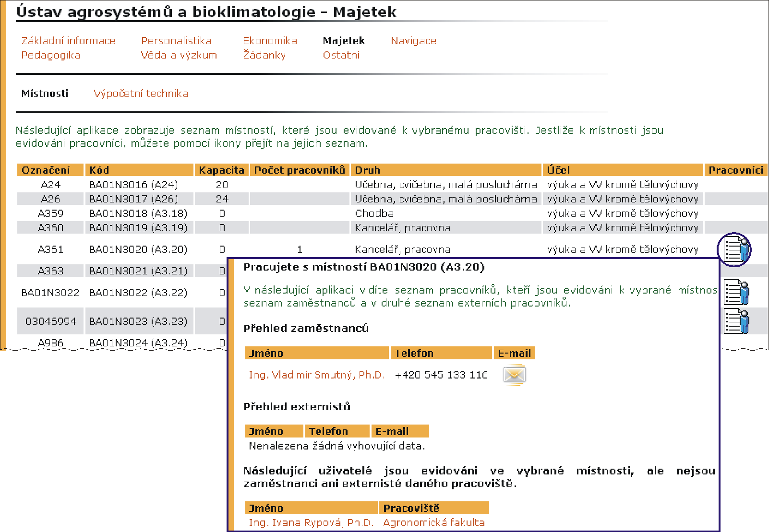Open the Ekonomika menu
The height and width of the screenshot is (532, 769).
click(x=270, y=41)
